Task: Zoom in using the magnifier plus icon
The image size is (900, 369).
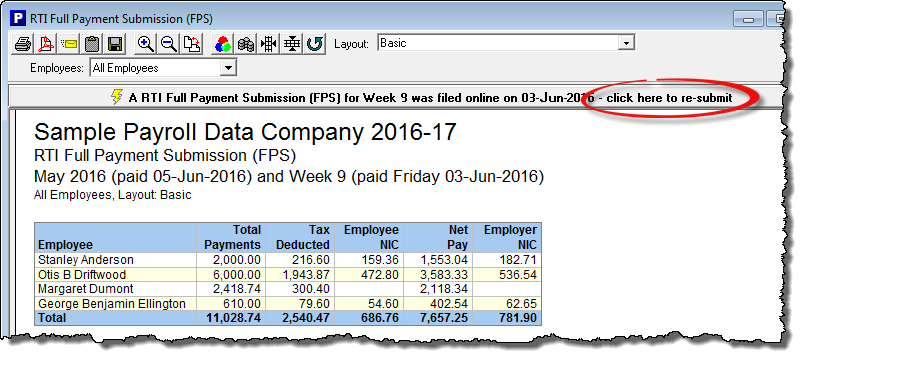Action: pyautogui.click(x=146, y=44)
